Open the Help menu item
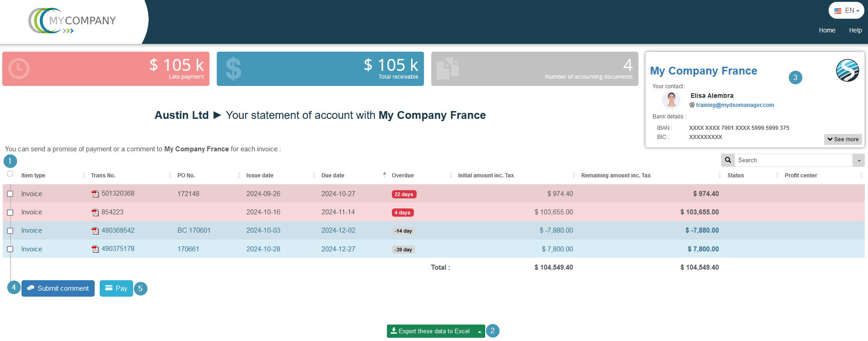 [855, 30]
